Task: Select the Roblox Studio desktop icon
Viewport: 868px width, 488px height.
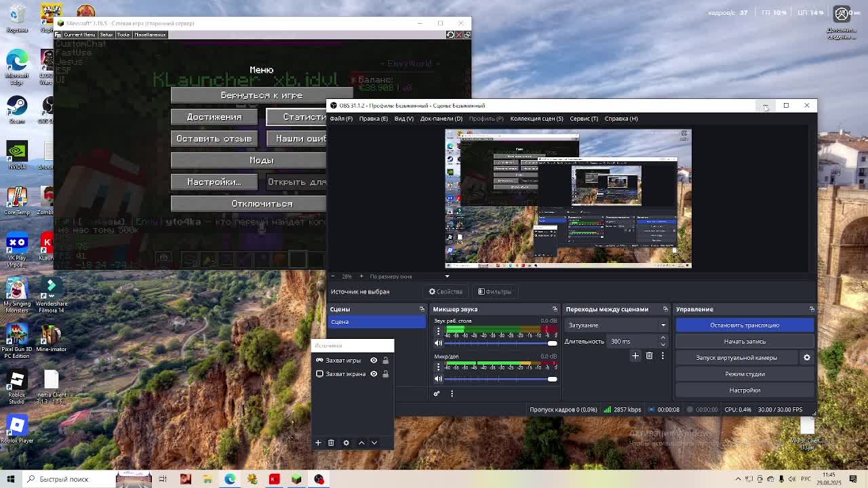Action: 17,387
